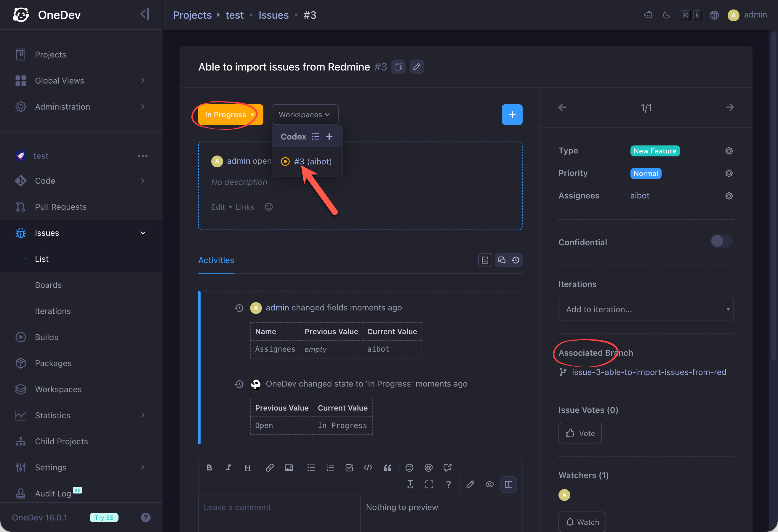The width and height of the screenshot is (778, 532).
Task: Open the Workspaces dropdown
Action: click(305, 115)
